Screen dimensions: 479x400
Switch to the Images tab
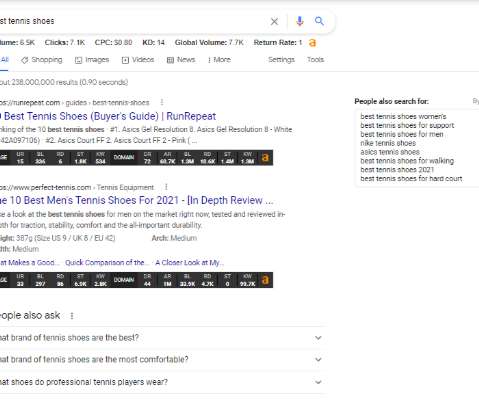92,60
